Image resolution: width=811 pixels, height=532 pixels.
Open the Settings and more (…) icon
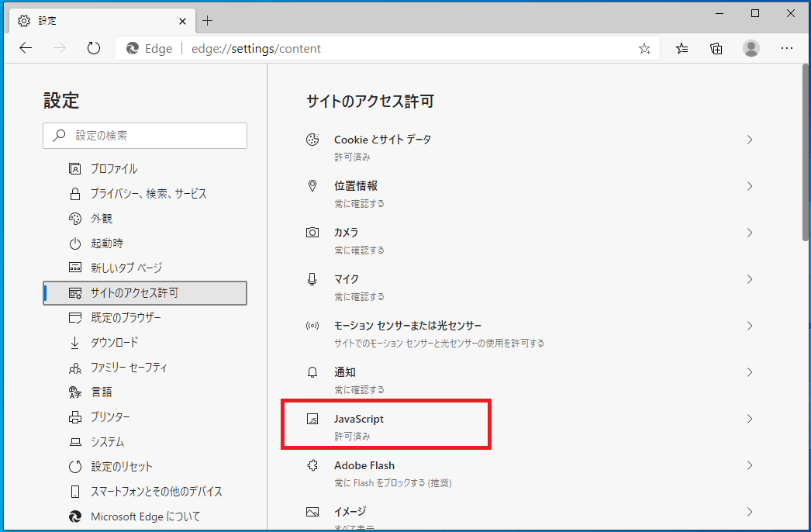[787, 48]
